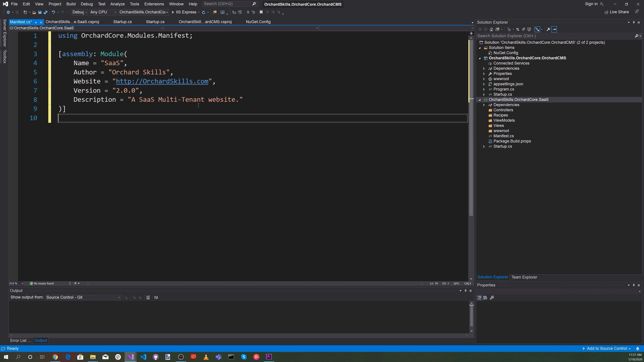Open the notifications bell in the status bar
The image size is (644, 362).
point(638,349)
